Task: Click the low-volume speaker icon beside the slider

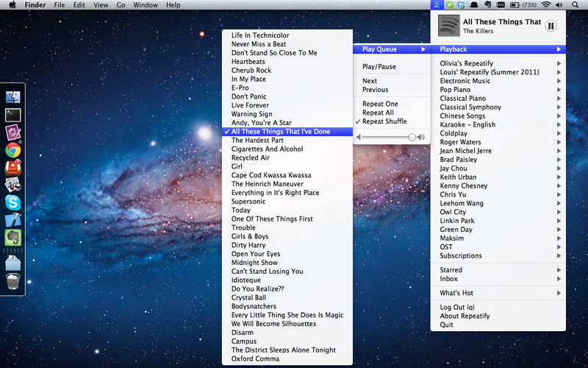Action: click(x=358, y=138)
